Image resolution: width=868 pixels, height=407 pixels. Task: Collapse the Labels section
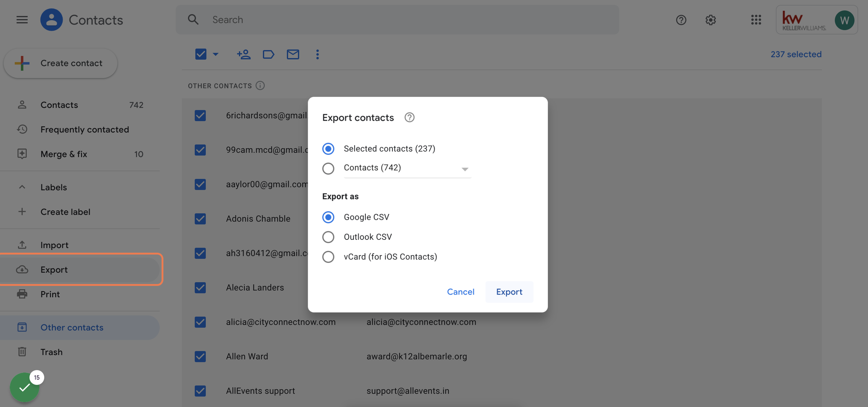coord(22,187)
